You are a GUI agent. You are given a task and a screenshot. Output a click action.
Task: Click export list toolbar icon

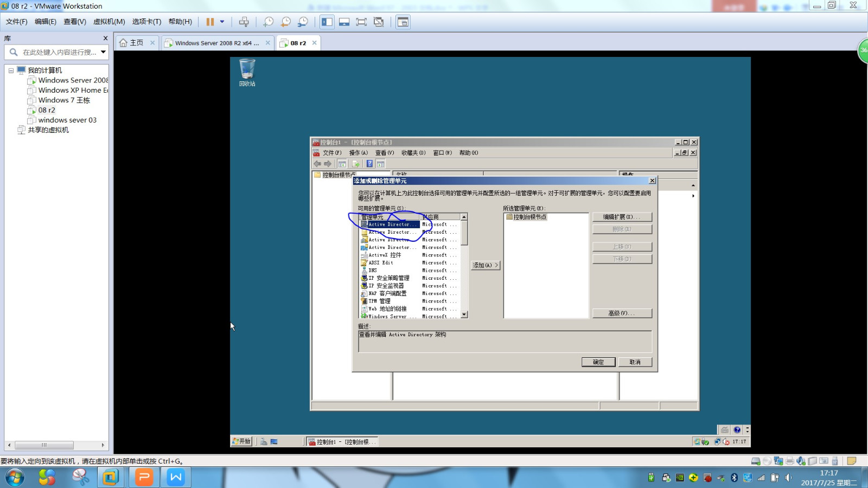[x=356, y=164]
